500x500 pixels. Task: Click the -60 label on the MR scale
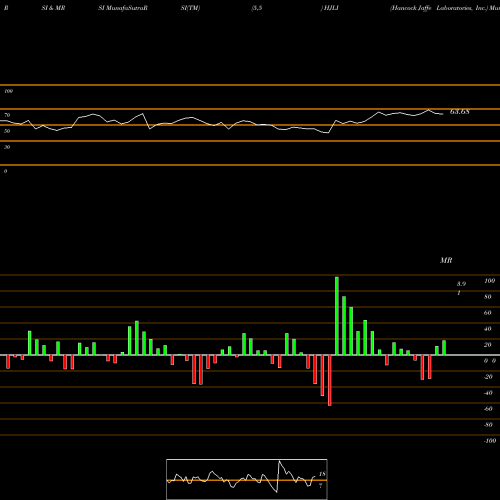pyautogui.click(x=488, y=409)
